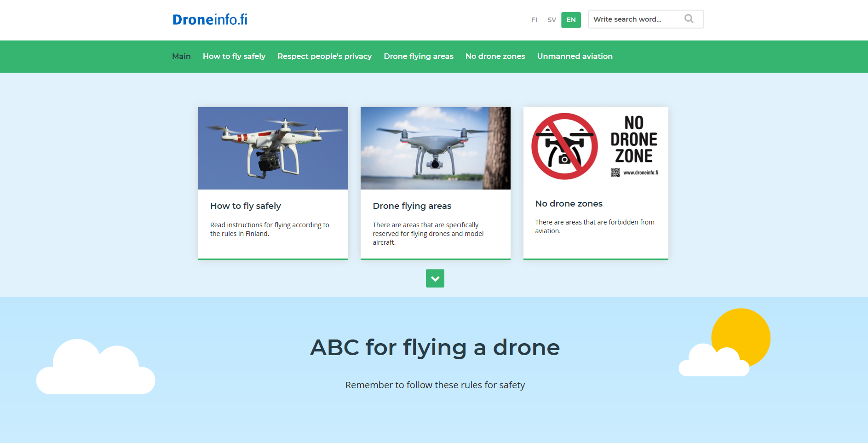Go to Respect people's privacy page
This screenshot has height=443, width=868.
[325, 56]
